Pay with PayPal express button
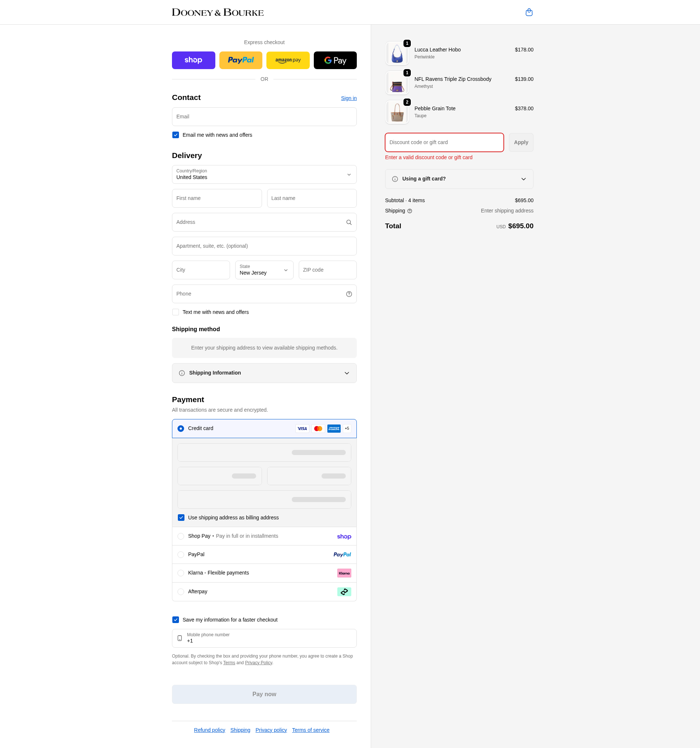Screen dimensions: 700x748 click(x=241, y=60)
